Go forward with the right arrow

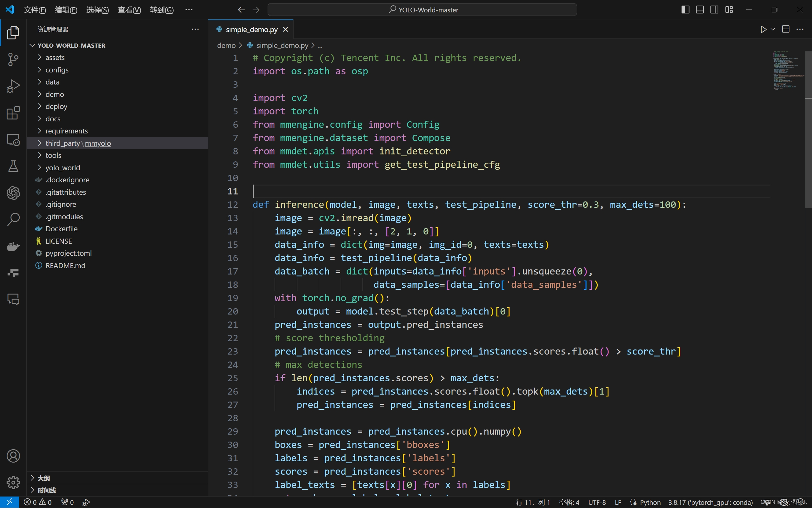(256, 10)
